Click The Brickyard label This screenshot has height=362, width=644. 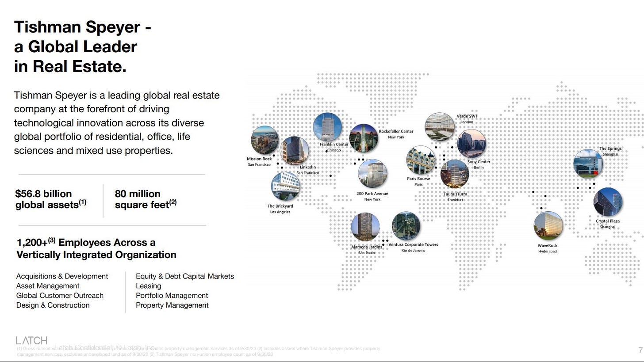[280, 206]
